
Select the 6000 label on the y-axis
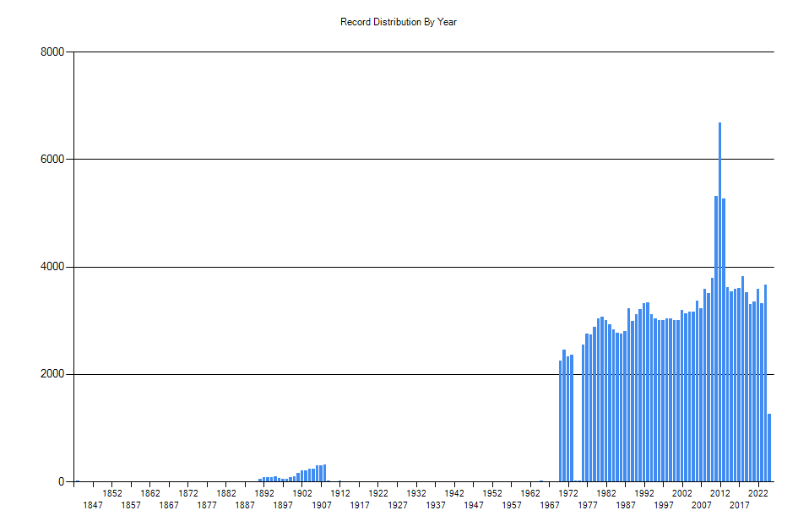(x=52, y=160)
